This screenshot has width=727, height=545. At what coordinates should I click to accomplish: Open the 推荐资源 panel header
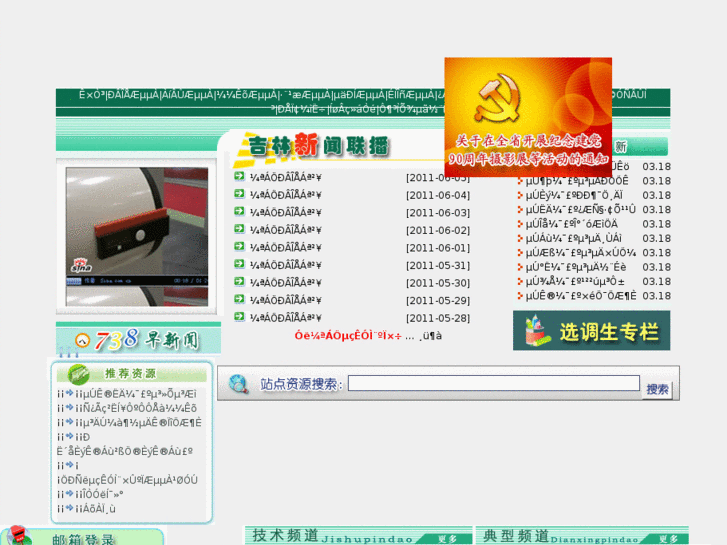click(x=132, y=373)
